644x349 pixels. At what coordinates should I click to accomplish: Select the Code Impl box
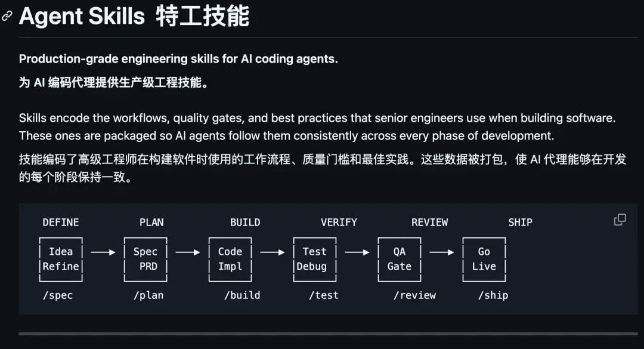[x=230, y=260]
